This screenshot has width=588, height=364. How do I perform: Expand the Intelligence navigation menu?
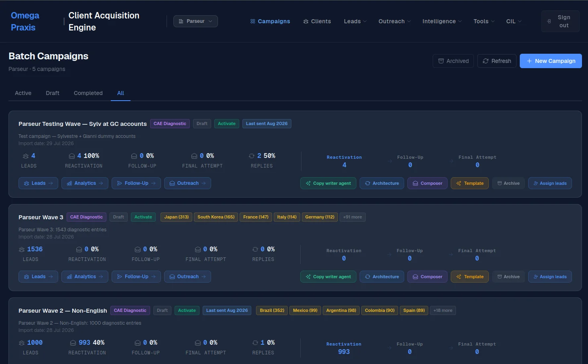[442, 21]
